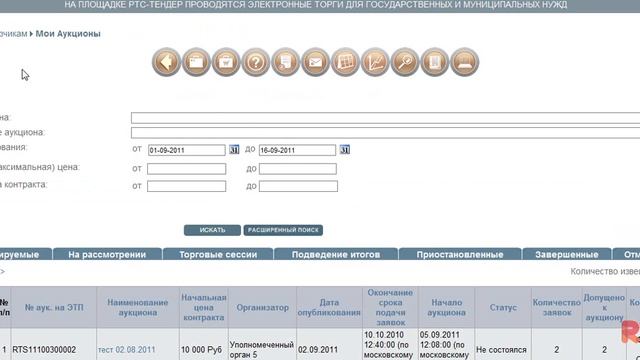Switch to the Подведение итогов tab
Viewport: 640px width, 360px height.
(x=336, y=254)
